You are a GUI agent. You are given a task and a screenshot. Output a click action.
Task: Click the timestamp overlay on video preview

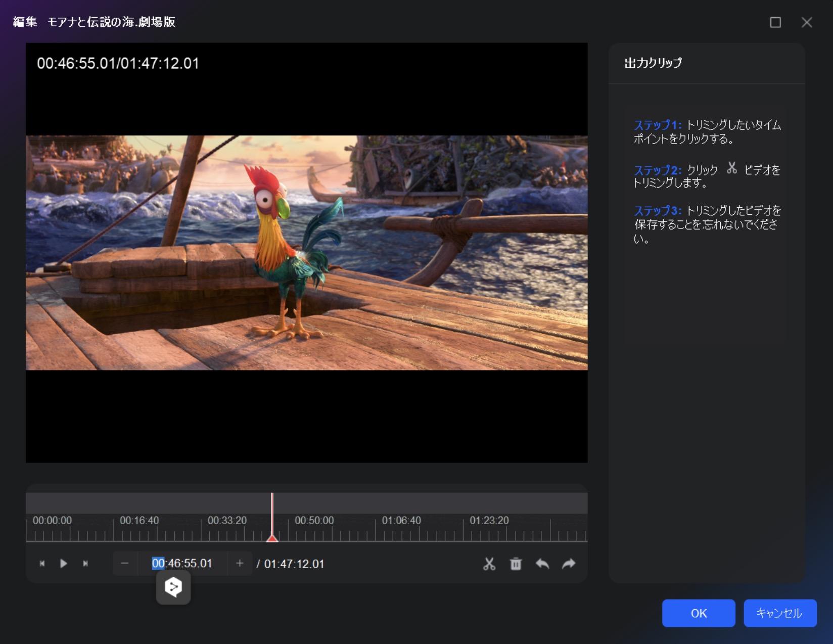coord(118,63)
